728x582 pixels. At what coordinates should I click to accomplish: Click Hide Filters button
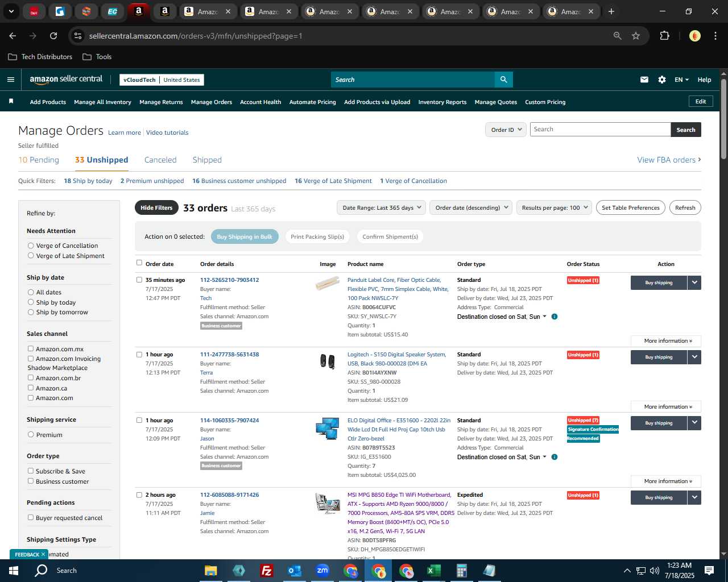pyautogui.click(x=156, y=207)
